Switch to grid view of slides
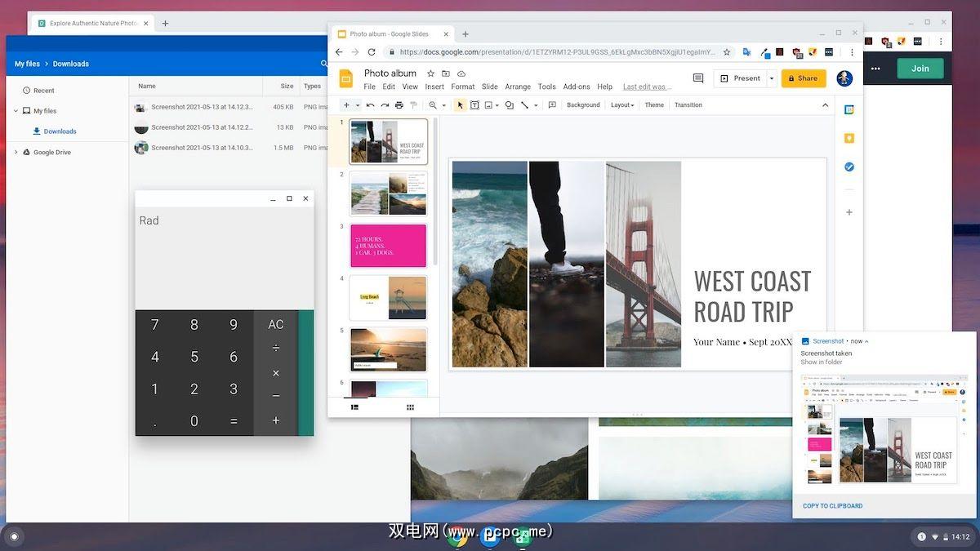Viewport: 980px width, 551px height. 411,407
